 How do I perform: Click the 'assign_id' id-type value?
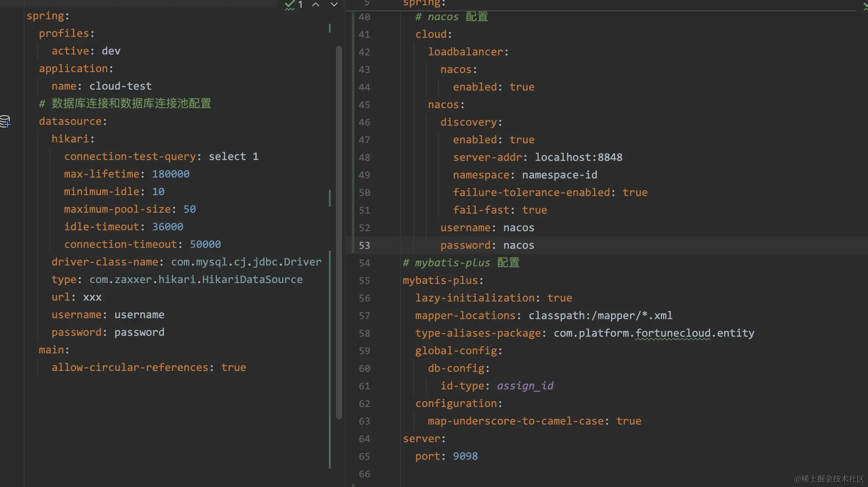click(525, 386)
